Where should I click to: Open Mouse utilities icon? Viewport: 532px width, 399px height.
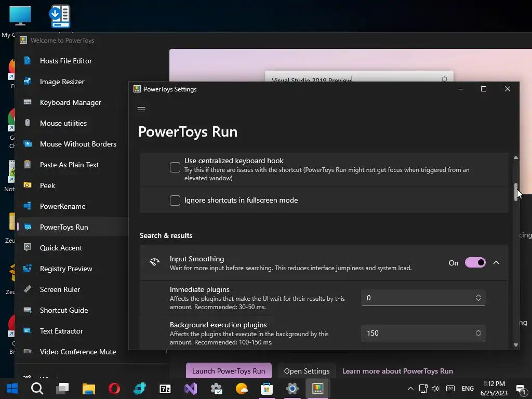click(x=28, y=123)
